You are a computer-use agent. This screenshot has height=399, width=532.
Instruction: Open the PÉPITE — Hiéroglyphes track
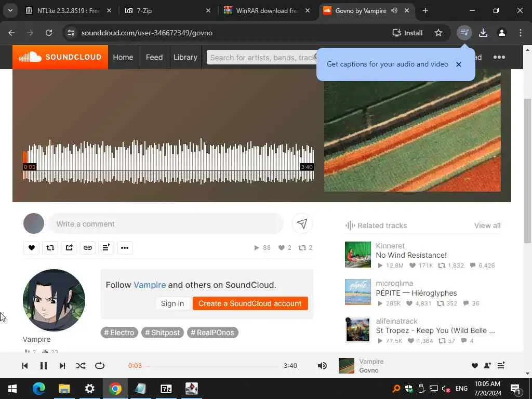(x=416, y=293)
